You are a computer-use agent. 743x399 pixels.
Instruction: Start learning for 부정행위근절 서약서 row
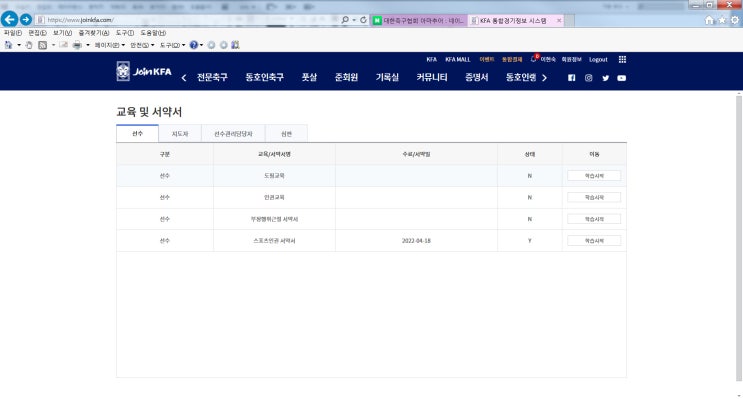(594, 219)
